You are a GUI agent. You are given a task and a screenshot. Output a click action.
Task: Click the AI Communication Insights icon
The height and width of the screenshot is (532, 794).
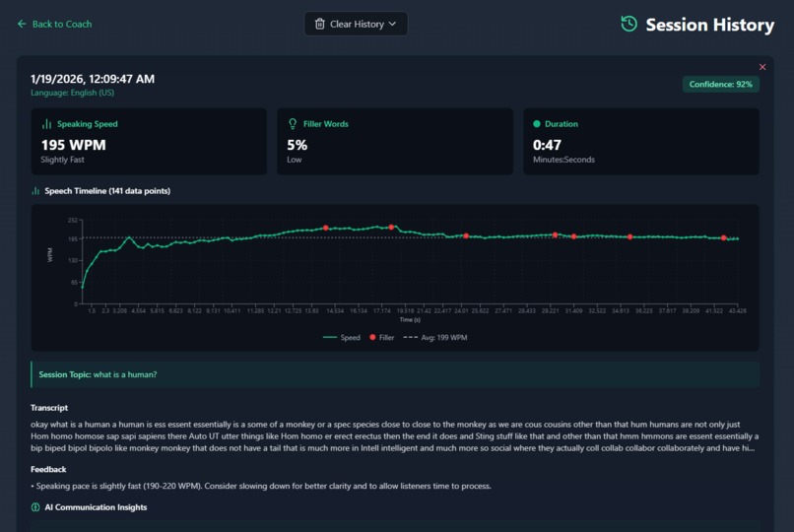pos(35,507)
